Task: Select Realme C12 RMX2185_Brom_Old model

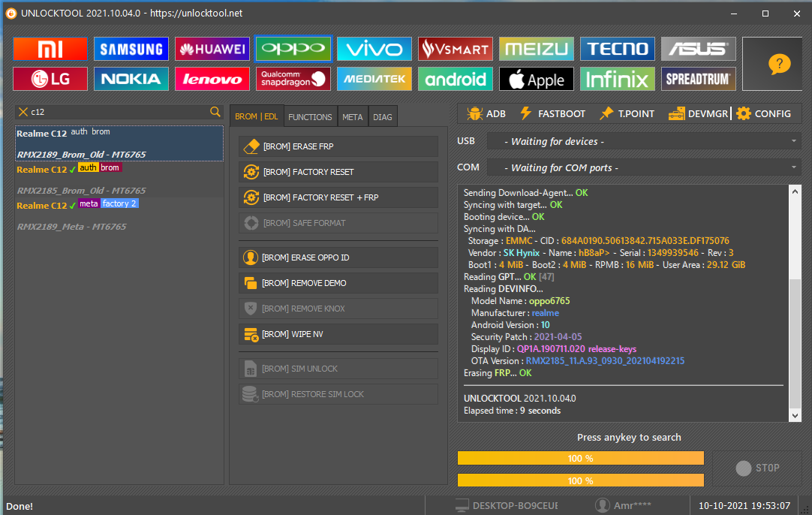Action: click(119, 179)
